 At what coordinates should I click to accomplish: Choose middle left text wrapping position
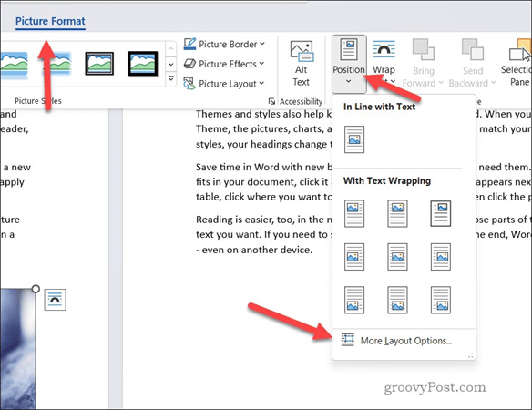click(x=354, y=257)
